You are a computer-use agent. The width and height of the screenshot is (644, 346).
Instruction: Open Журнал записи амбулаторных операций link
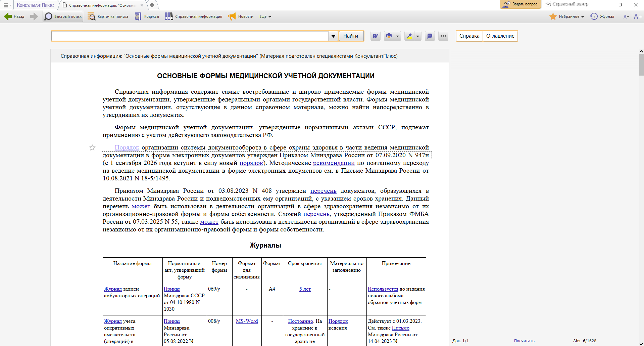click(113, 289)
